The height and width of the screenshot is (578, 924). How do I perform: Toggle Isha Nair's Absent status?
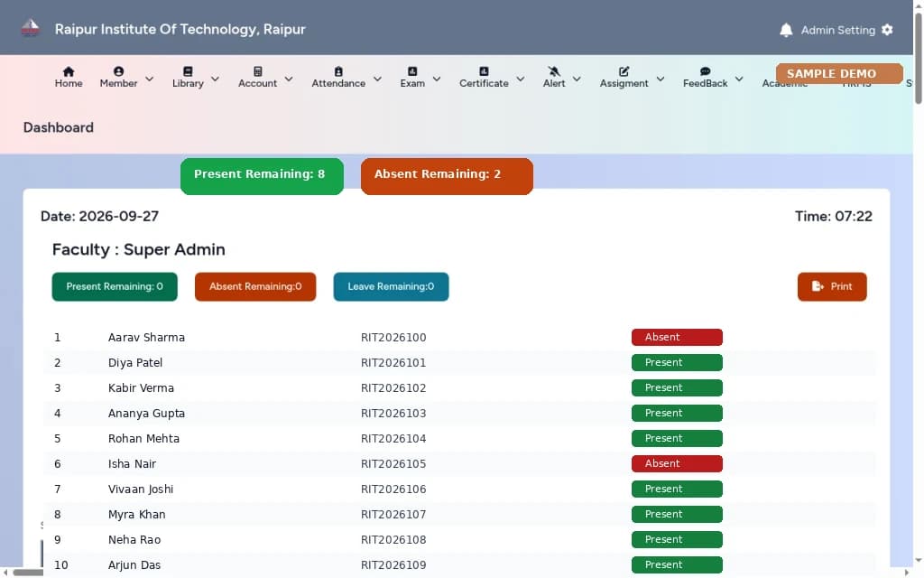[677, 463]
